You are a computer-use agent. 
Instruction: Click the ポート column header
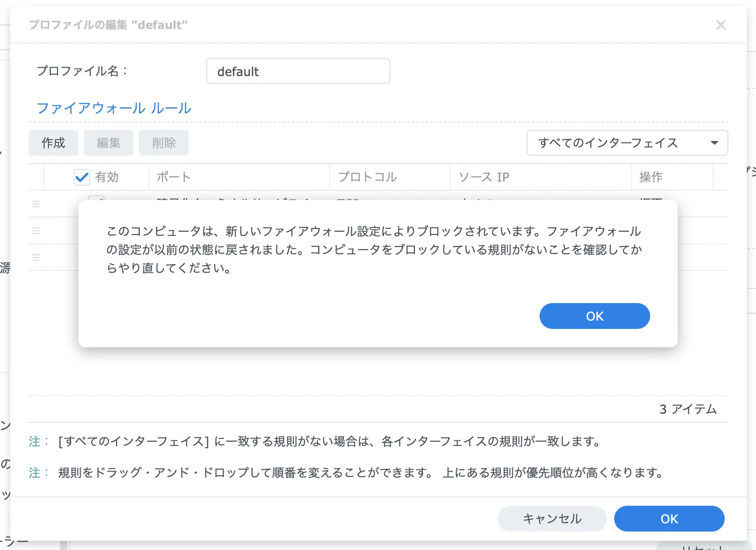pyautogui.click(x=239, y=177)
